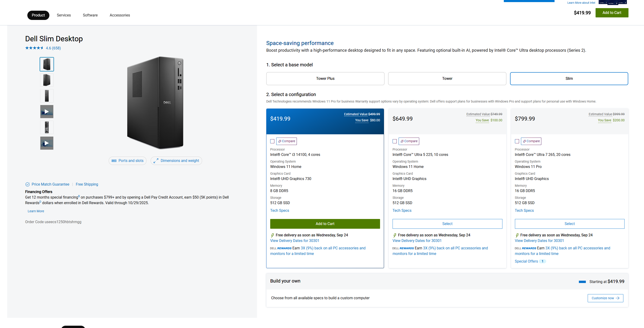Play the last video thumbnail

coord(47,143)
